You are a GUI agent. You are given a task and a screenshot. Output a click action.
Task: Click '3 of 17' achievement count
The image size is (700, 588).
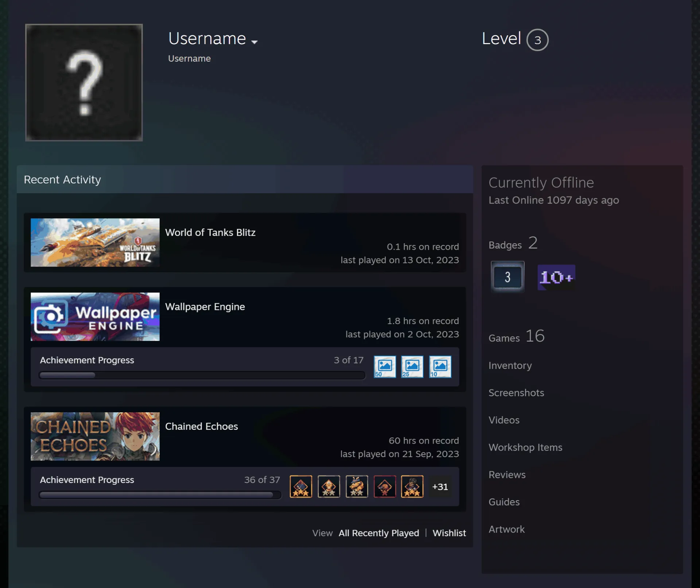(x=349, y=360)
